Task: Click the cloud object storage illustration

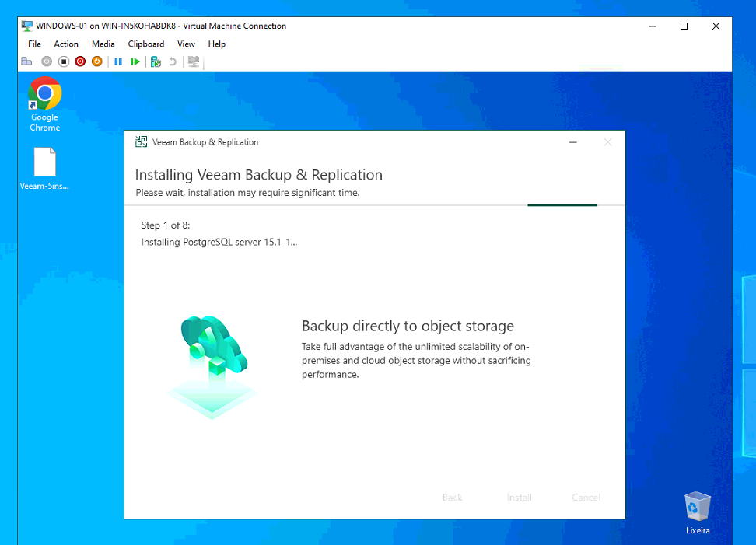Action: pos(212,367)
